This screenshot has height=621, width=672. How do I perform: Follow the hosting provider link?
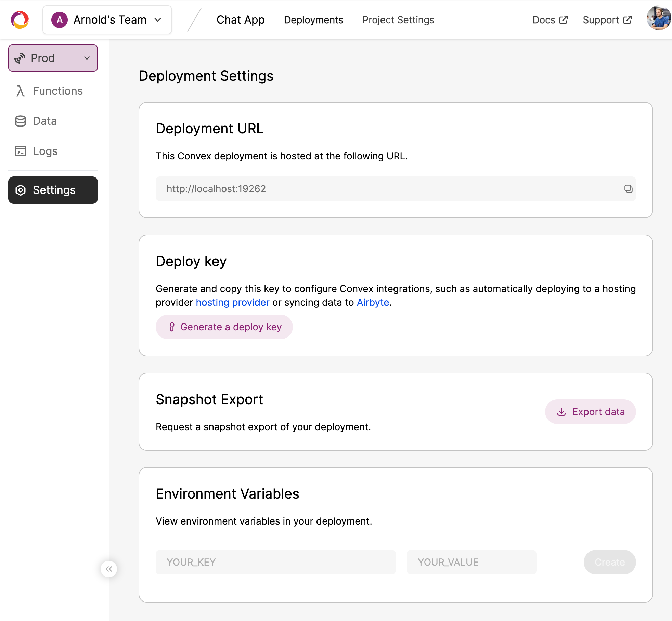[232, 302]
